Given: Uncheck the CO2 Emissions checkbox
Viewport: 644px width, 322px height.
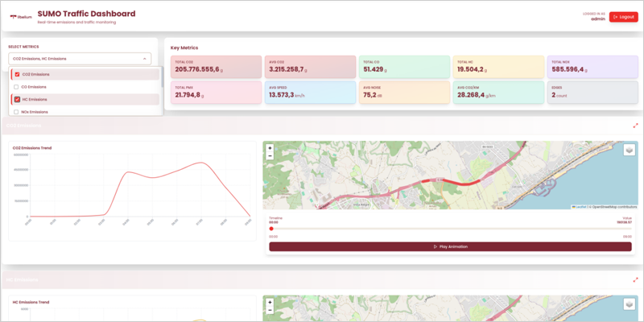Looking at the screenshot, I should click(x=17, y=74).
